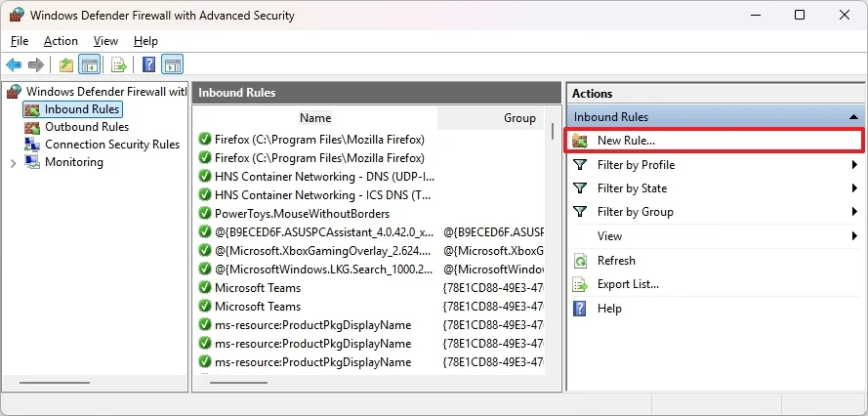868x416 pixels.
Task: Click the Outbound Rules tree icon
Action: (32, 127)
